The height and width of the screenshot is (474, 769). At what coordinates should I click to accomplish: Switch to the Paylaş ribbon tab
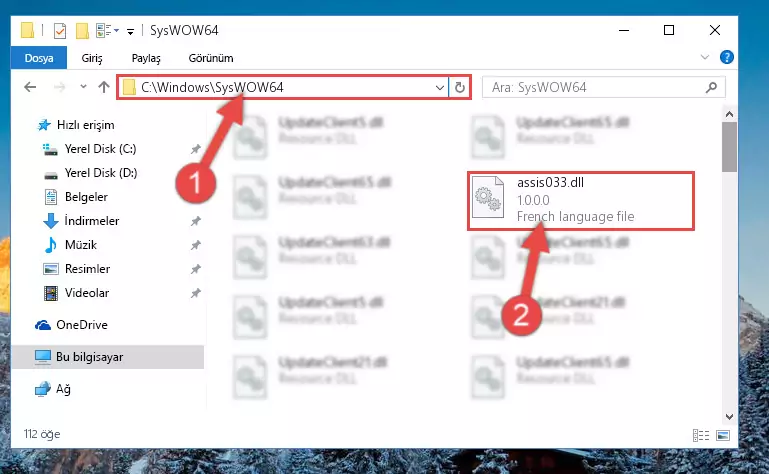146,58
